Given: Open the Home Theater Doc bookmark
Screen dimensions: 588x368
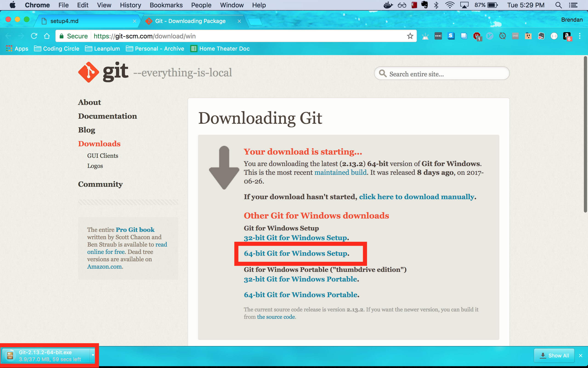Looking at the screenshot, I should coord(220,49).
